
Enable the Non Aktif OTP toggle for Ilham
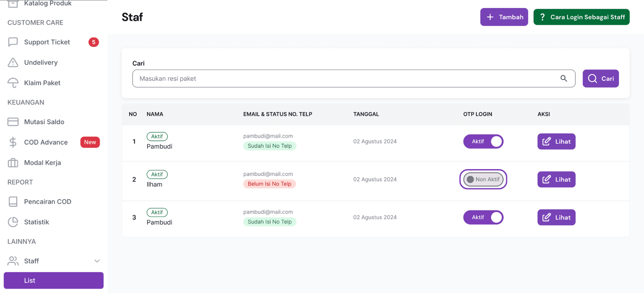point(483,179)
